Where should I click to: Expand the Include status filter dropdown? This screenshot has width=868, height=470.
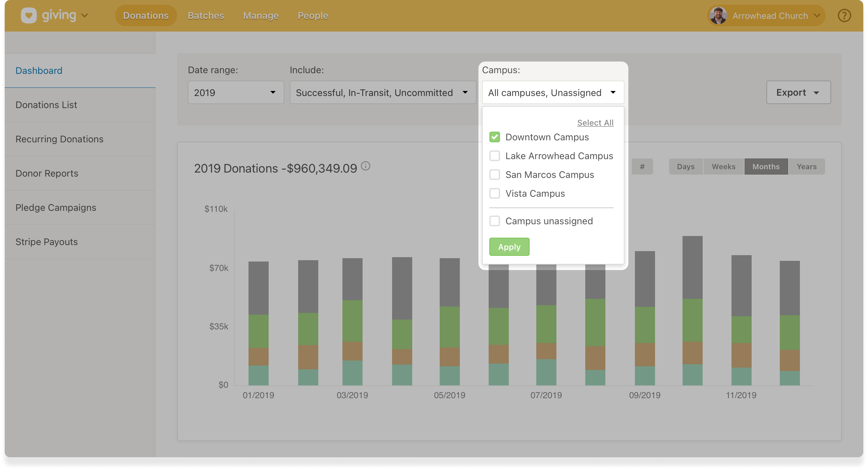coord(382,92)
